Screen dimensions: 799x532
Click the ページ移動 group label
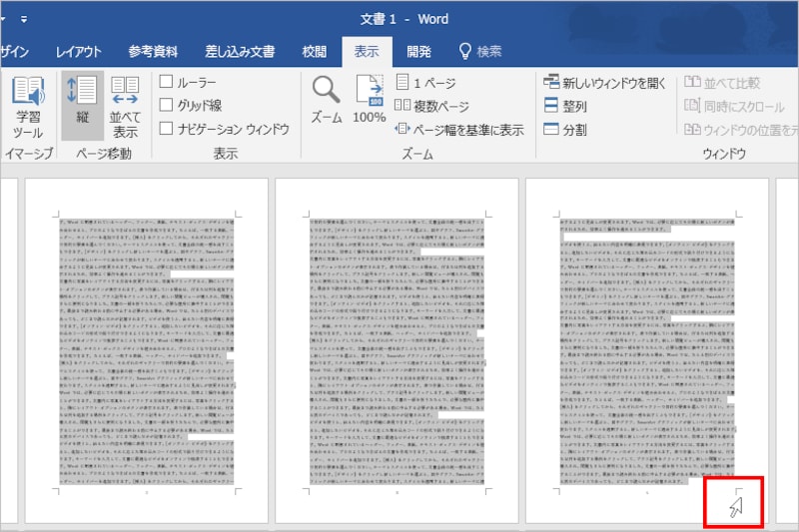[x=104, y=154]
